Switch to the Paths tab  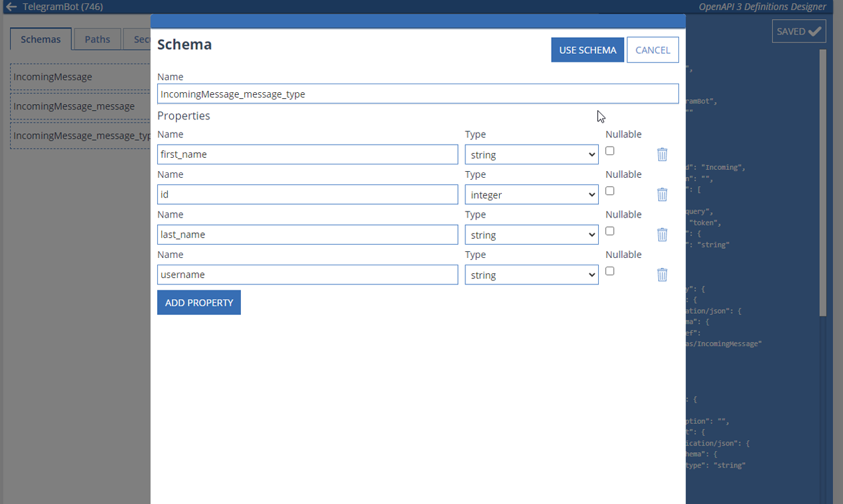98,39
